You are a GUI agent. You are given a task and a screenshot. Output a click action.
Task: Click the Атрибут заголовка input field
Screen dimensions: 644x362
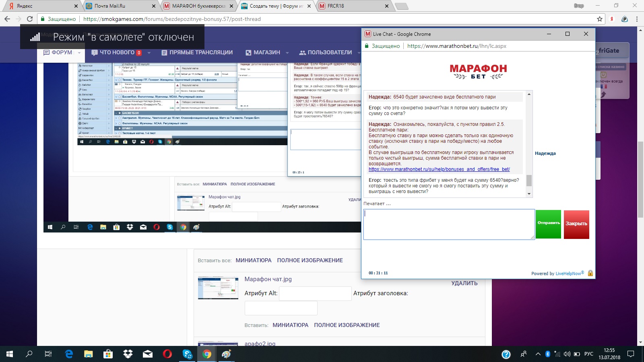pyautogui.click(x=281, y=309)
